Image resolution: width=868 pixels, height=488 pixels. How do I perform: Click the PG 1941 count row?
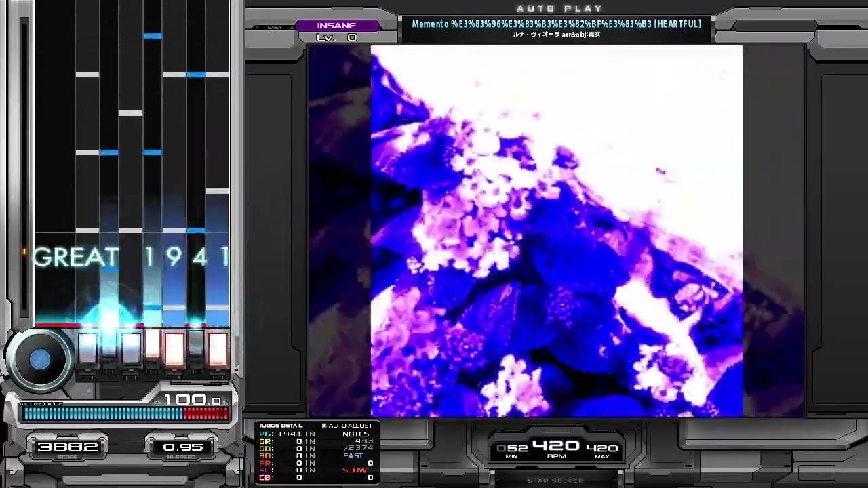click(288, 434)
